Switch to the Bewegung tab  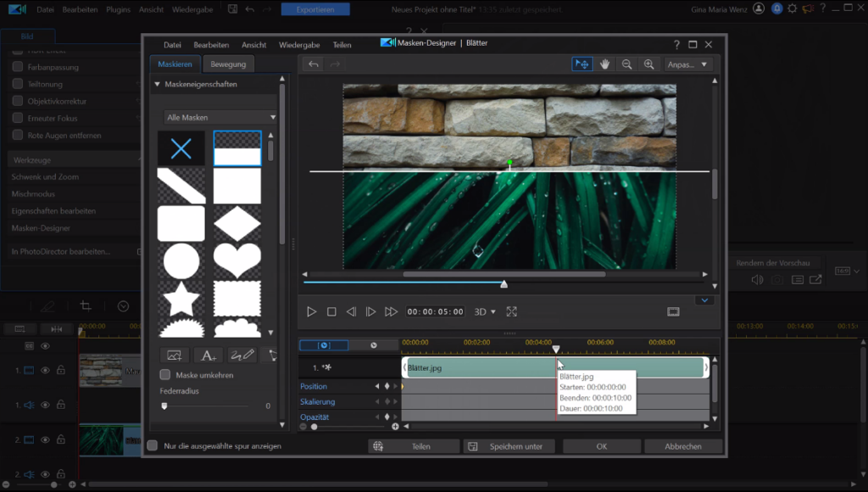pos(228,64)
